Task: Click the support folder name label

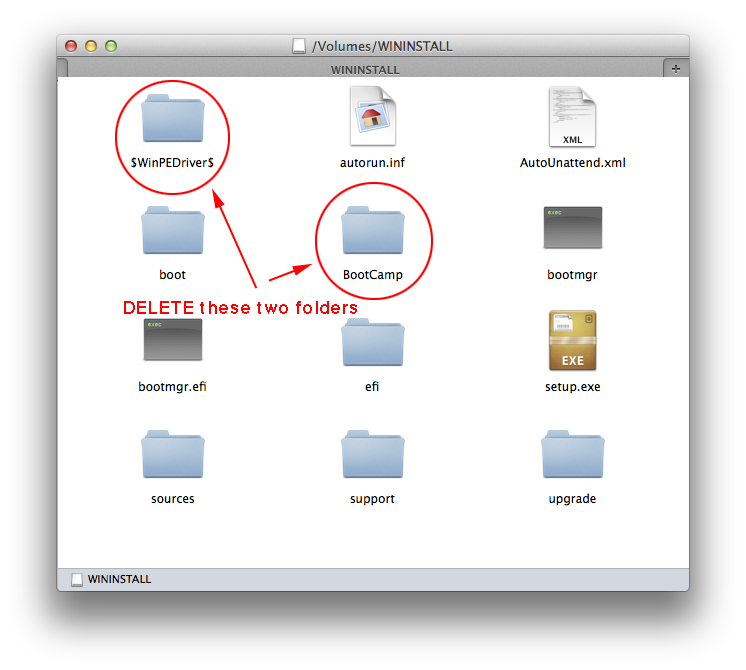Action: tap(373, 499)
